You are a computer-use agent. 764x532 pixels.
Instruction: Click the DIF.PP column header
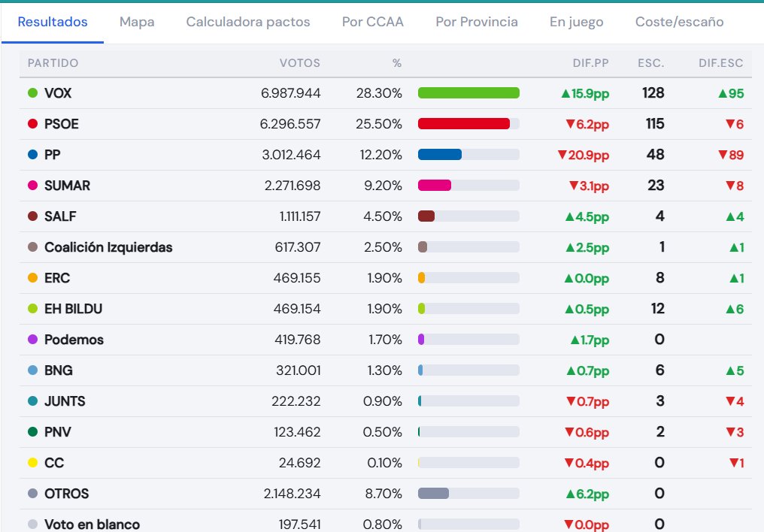(x=590, y=63)
